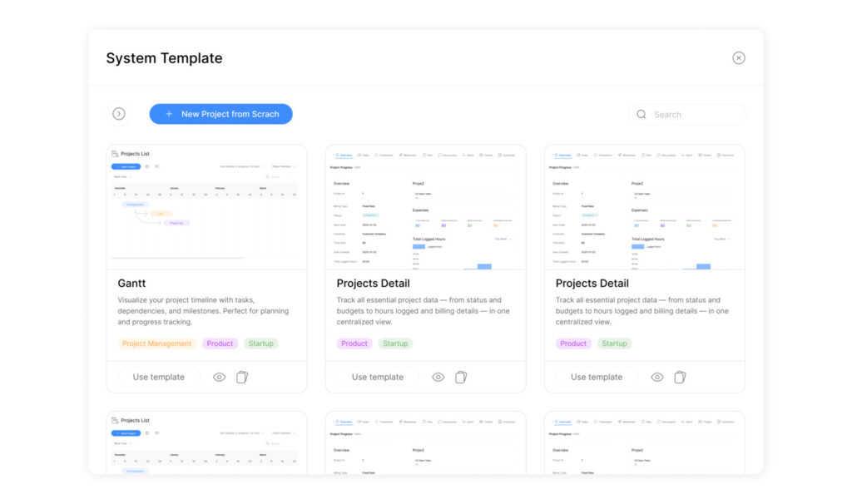
Task: Click the plus icon in New Project button
Action: coord(169,114)
